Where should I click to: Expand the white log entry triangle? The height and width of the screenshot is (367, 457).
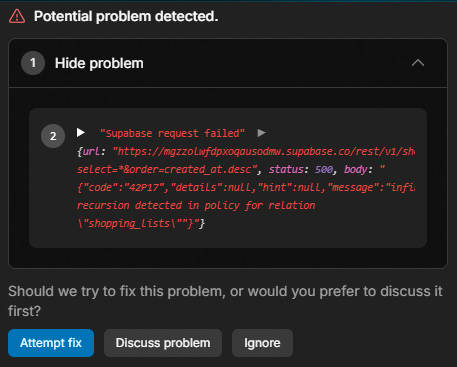tap(80, 133)
